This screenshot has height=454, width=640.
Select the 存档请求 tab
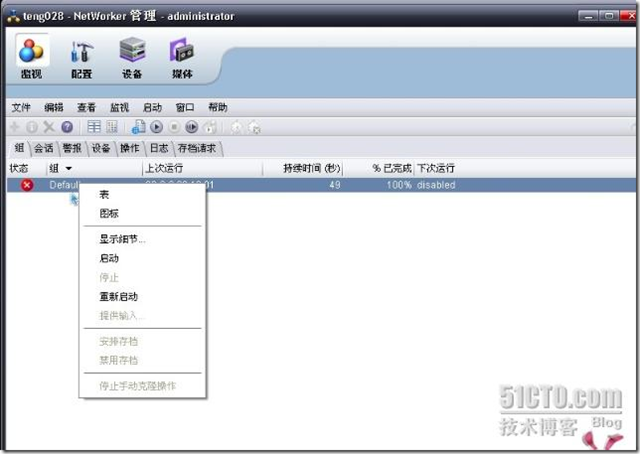[x=197, y=148]
